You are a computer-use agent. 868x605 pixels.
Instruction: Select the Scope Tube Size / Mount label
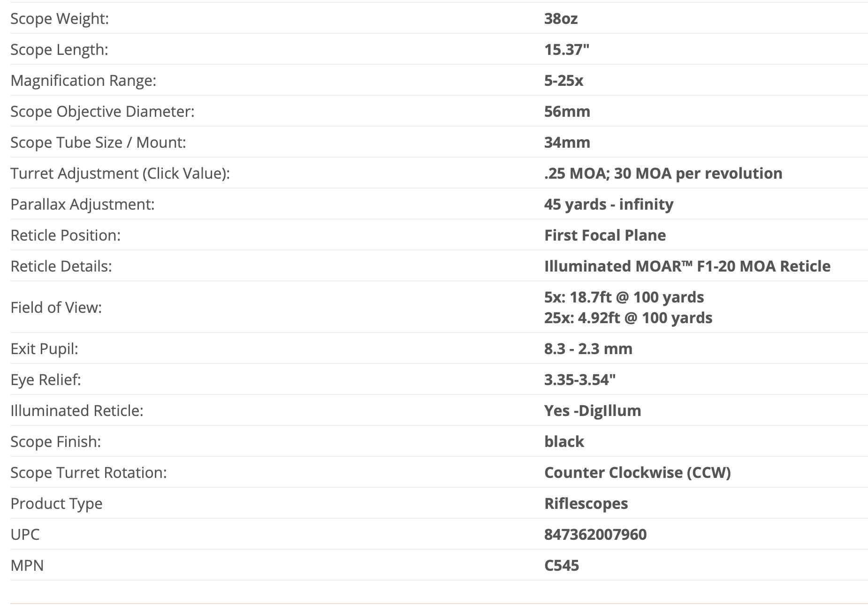click(x=98, y=142)
